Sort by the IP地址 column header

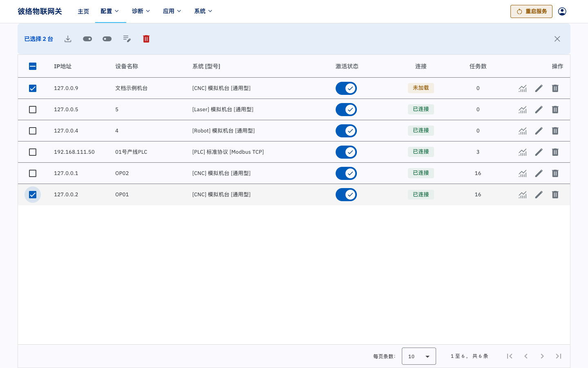coord(63,66)
